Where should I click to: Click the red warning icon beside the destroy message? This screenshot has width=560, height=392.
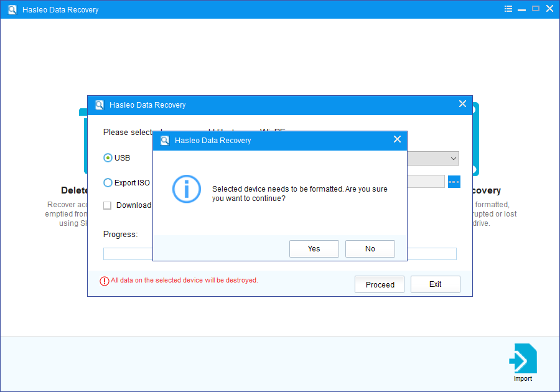[103, 280]
